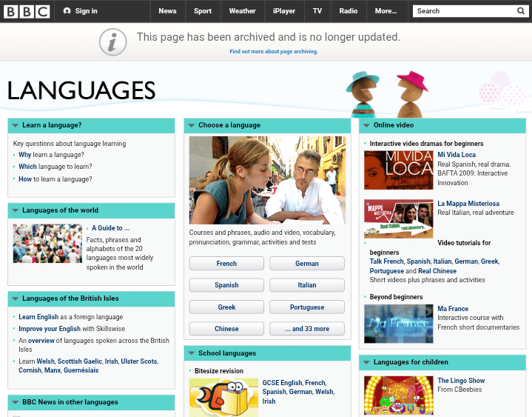Collapse the Languages of the world arrow
The image size is (532, 417).
16,210
